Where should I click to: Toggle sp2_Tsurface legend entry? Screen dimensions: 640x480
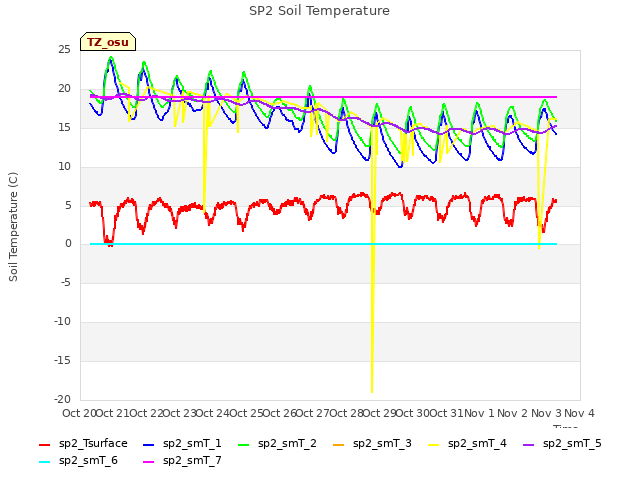(83, 443)
